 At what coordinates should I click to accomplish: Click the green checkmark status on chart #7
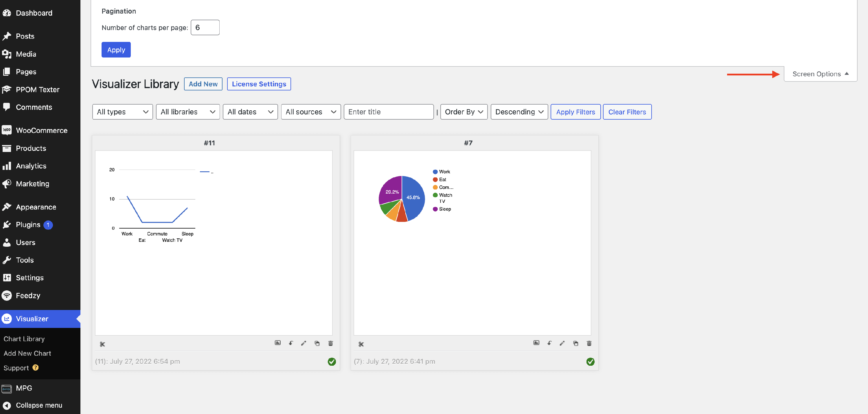pyautogui.click(x=590, y=361)
